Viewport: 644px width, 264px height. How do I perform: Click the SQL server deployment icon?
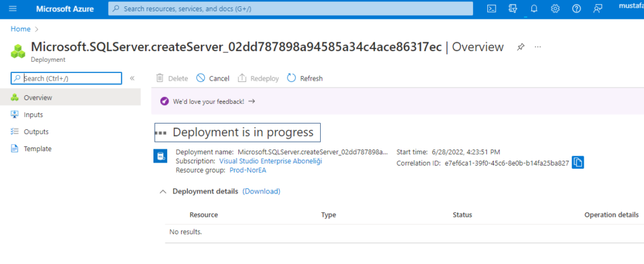(160, 156)
